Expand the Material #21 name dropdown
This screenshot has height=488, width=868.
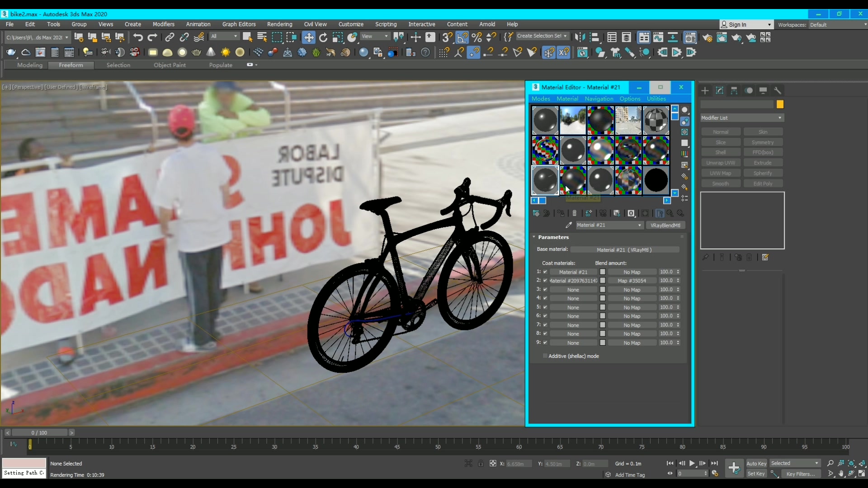tap(639, 225)
